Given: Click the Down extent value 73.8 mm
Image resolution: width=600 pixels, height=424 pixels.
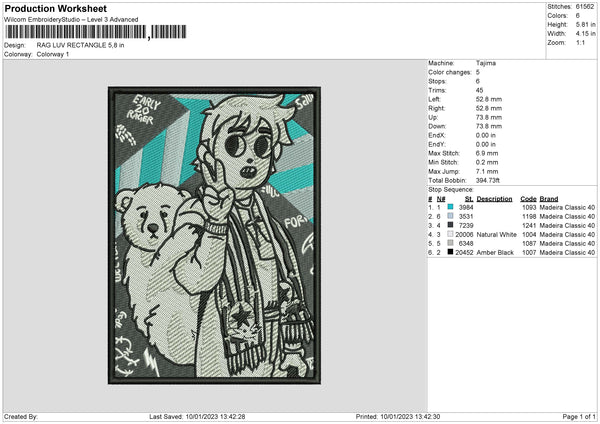Looking at the screenshot, I should click(489, 126).
